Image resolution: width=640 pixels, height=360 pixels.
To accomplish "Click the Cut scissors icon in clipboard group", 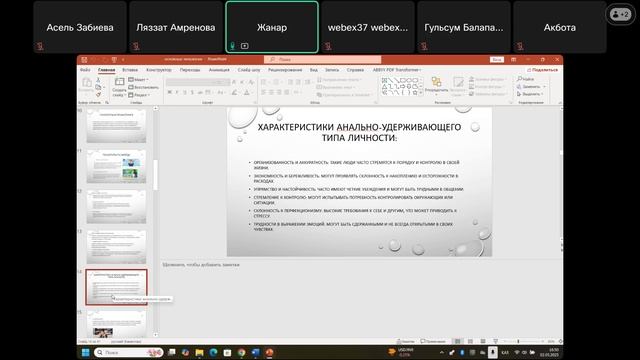I will tap(98, 80).
